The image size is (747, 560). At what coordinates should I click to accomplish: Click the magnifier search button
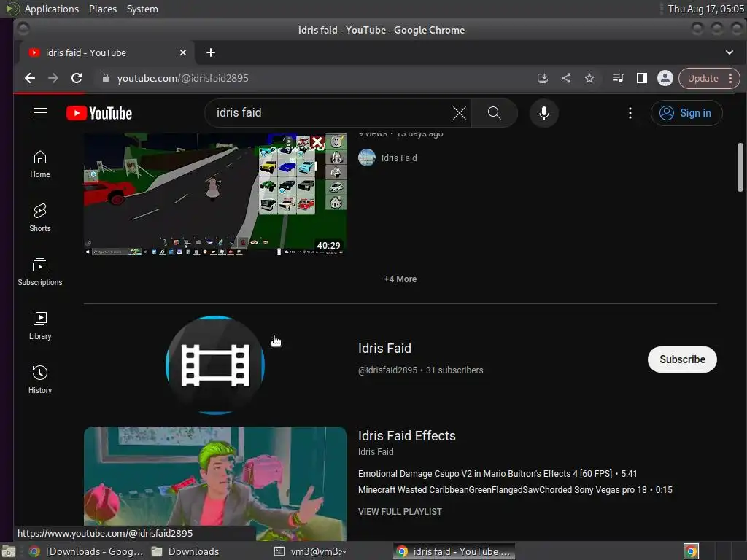(494, 113)
